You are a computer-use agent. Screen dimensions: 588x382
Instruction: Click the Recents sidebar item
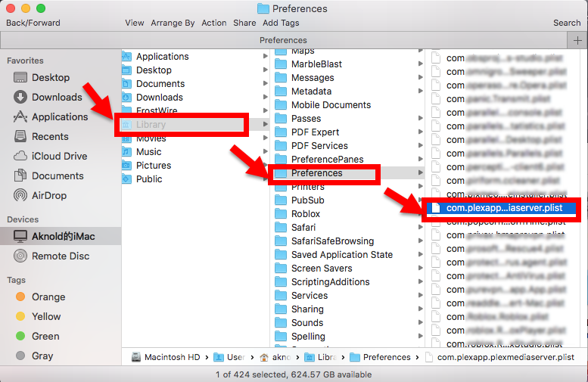pyautogui.click(x=50, y=136)
